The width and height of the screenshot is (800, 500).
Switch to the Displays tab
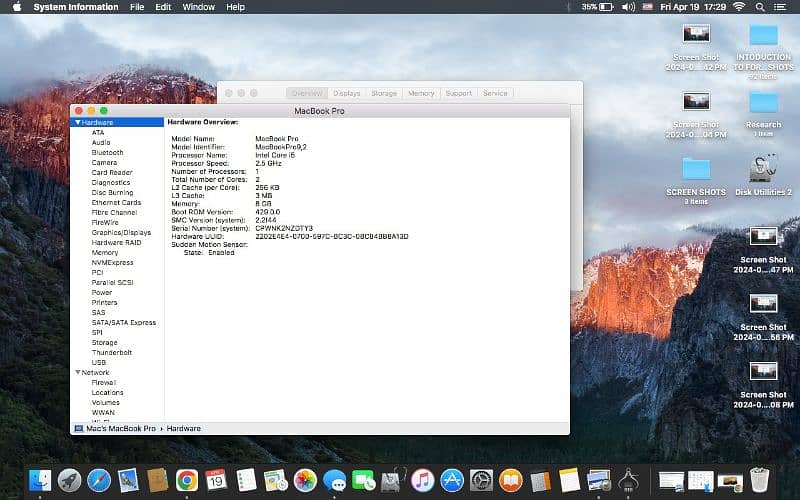347,93
